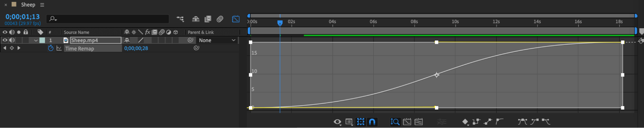Apply Easy Ease to keyframes

[522, 122]
